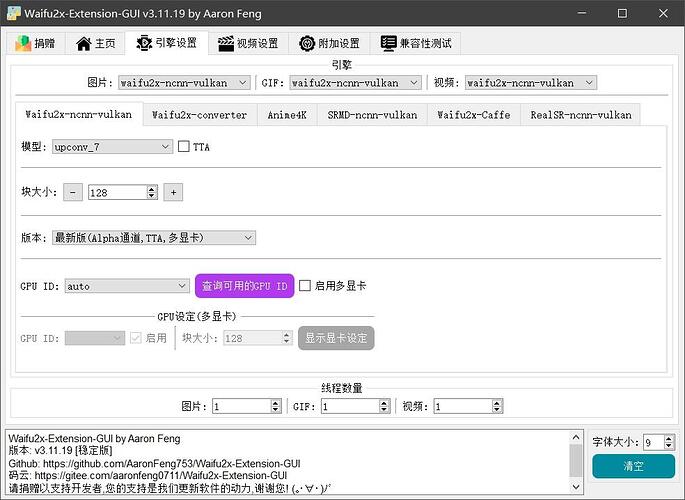Switch to the Waifu2x-converter engine tab
Screen dimensions: 685x500
pos(200,115)
